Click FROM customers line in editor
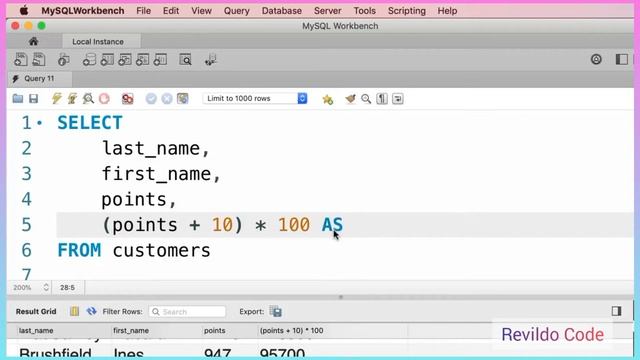Viewport: 640px width, 360px height. [x=134, y=250]
